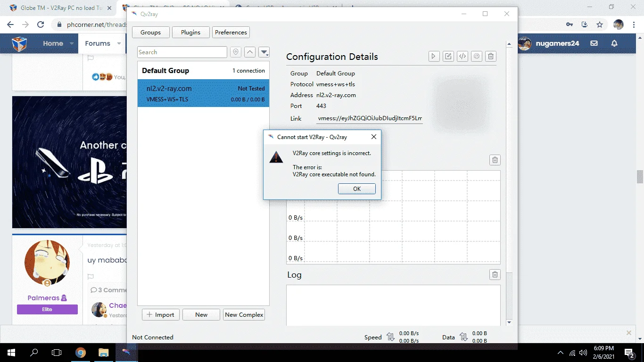
Task: Close the Cannot start V2Ray dialog
Action: [x=374, y=137]
